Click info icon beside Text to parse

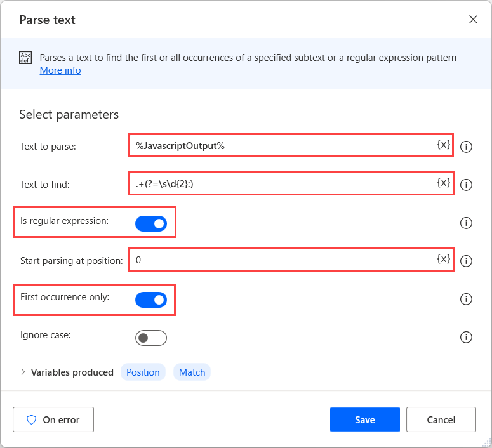[x=466, y=147]
